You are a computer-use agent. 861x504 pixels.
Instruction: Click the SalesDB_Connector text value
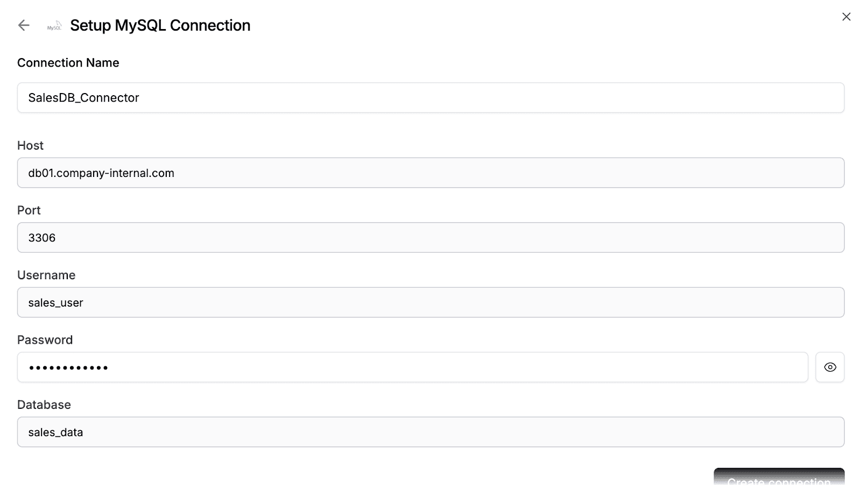pos(83,98)
